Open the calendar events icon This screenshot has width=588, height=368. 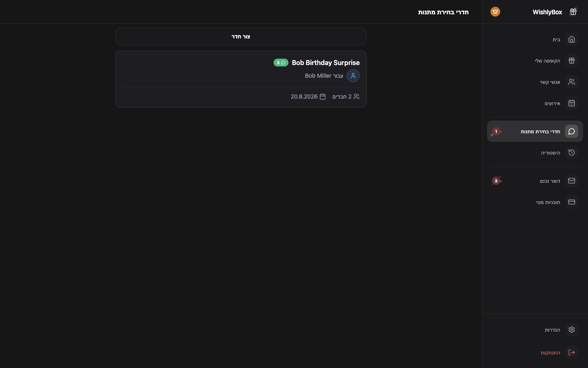pyautogui.click(x=572, y=103)
